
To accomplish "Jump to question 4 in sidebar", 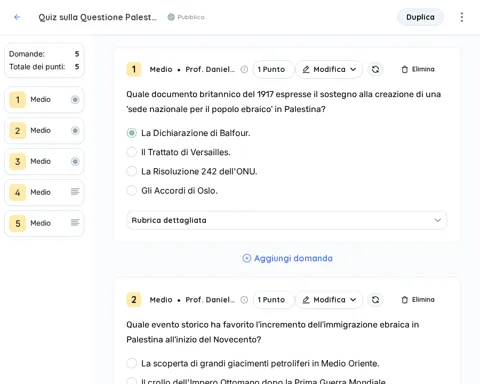I will coord(44,192).
